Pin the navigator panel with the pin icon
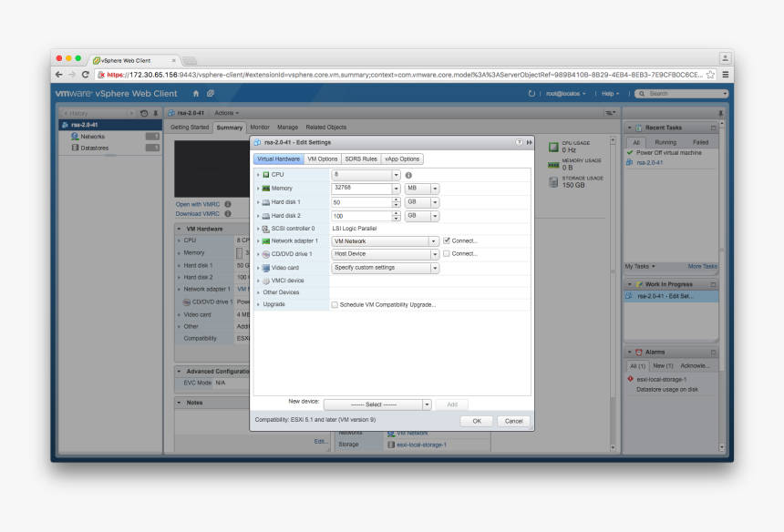784x532 pixels. pos(156,113)
